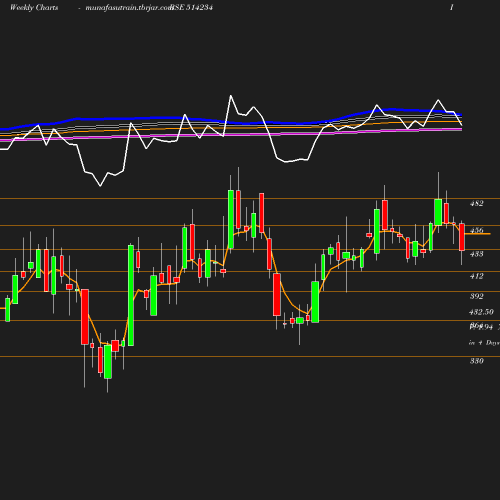Click the 412 price level label
Screen dimensions: 500x500
click(x=477, y=276)
